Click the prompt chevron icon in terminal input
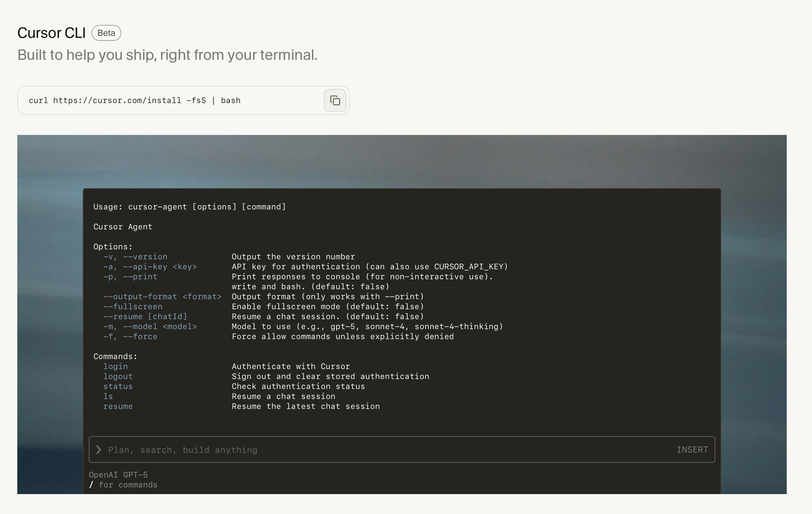 pos(98,449)
